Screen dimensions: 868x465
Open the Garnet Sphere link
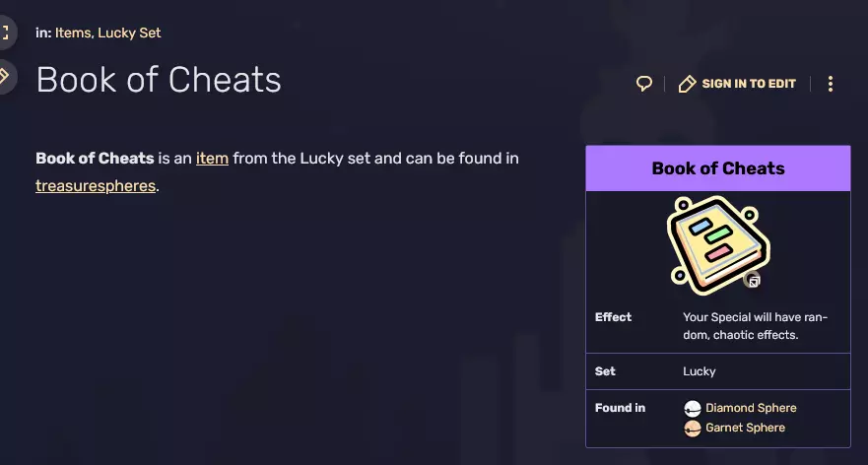point(745,428)
